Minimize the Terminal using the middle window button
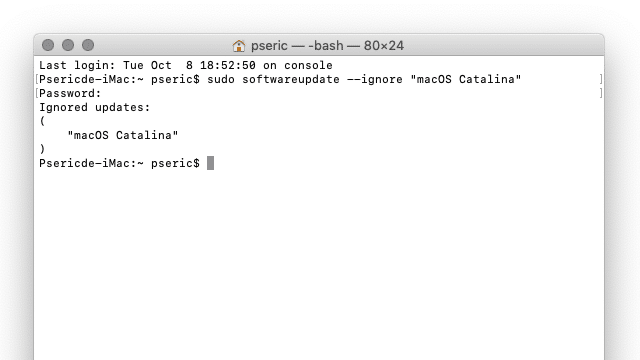The width and height of the screenshot is (640, 360). 68,45
